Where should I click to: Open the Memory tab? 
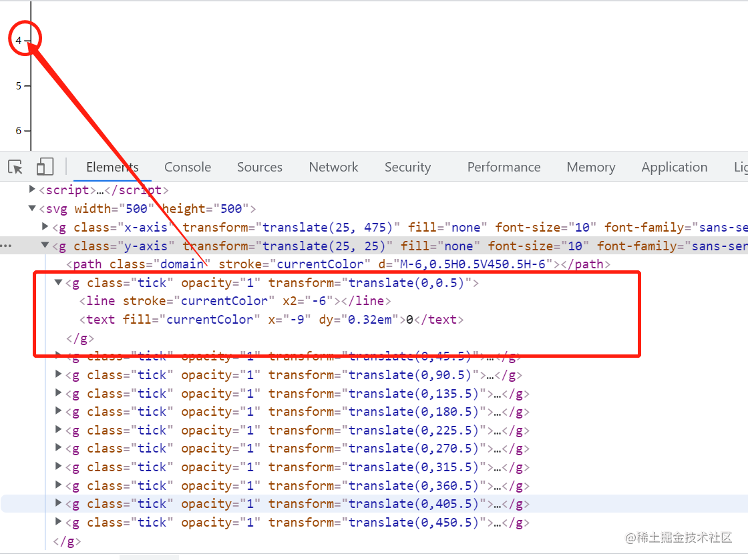pyautogui.click(x=590, y=167)
